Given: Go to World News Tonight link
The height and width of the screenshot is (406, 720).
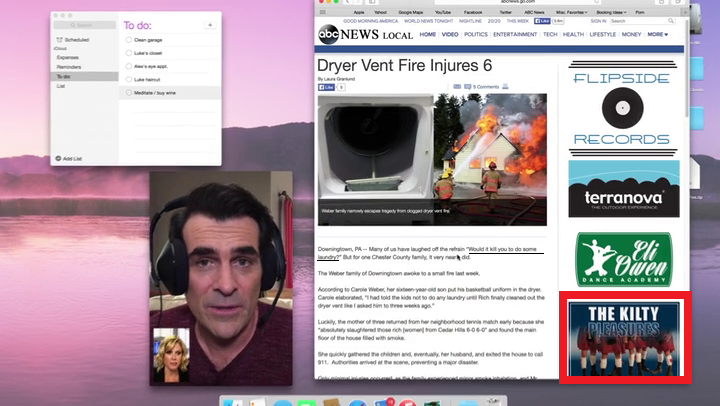Looking at the screenshot, I should (x=428, y=21).
